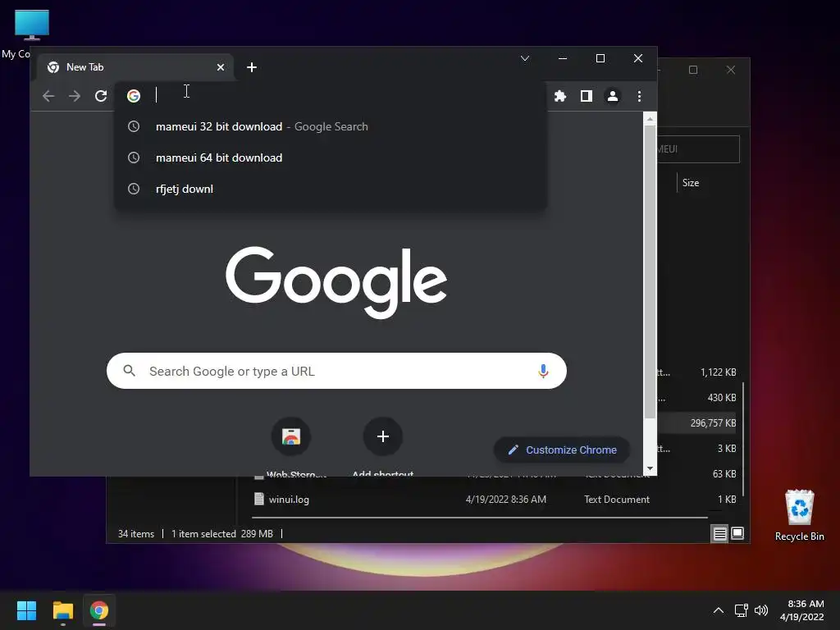Image resolution: width=840 pixels, height=630 pixels.
Task: Click the Chrome back arrow
Action: [x=48, y=96]
